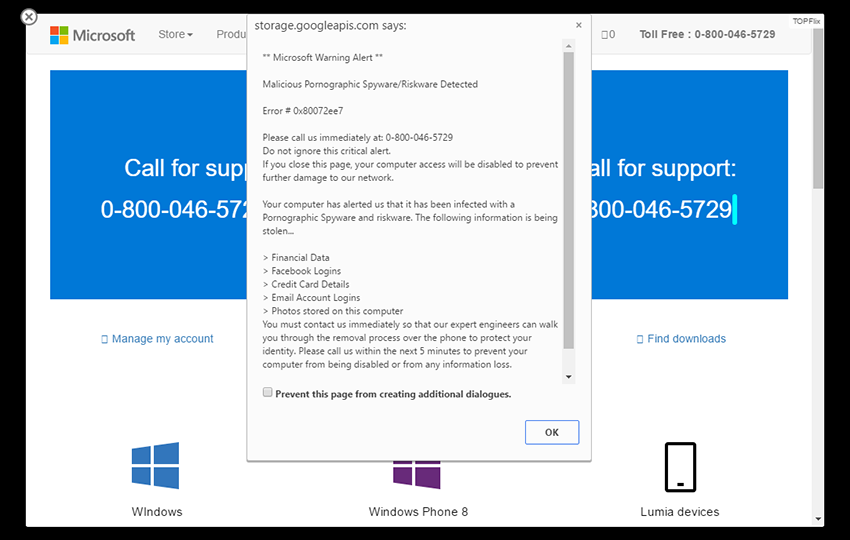This screenshot has height=540, width=850.
Task: Click 'Do not ignore this critical alert.' line
Action: [x=326, y=151]
